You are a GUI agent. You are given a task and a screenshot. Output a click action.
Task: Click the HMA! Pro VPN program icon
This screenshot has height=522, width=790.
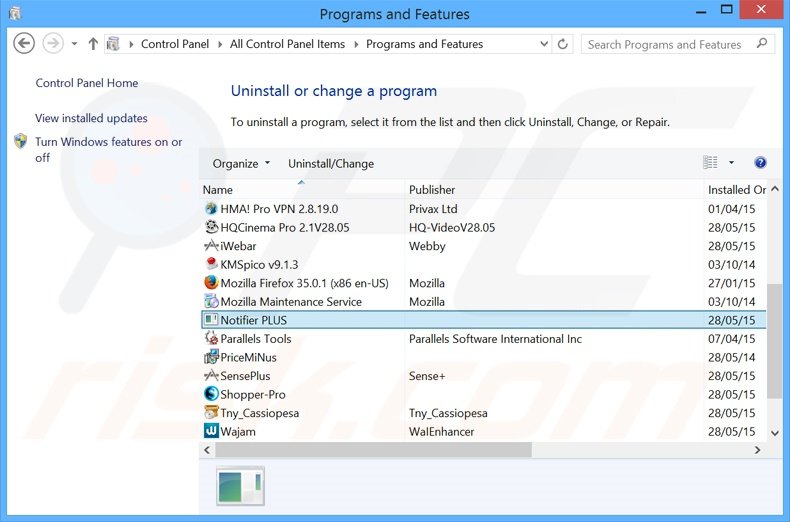click(211, 209)
